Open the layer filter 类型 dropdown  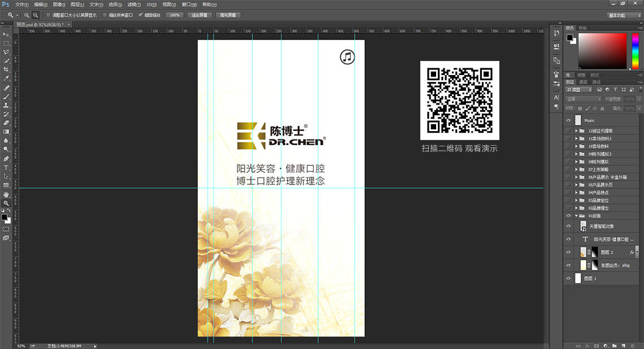[579, 89]
